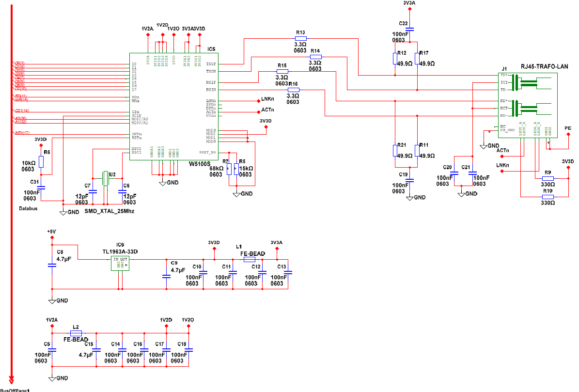Select the L1 ferrite bead symbol
This screenshot has height=392, width=579.
pos(250,260)
